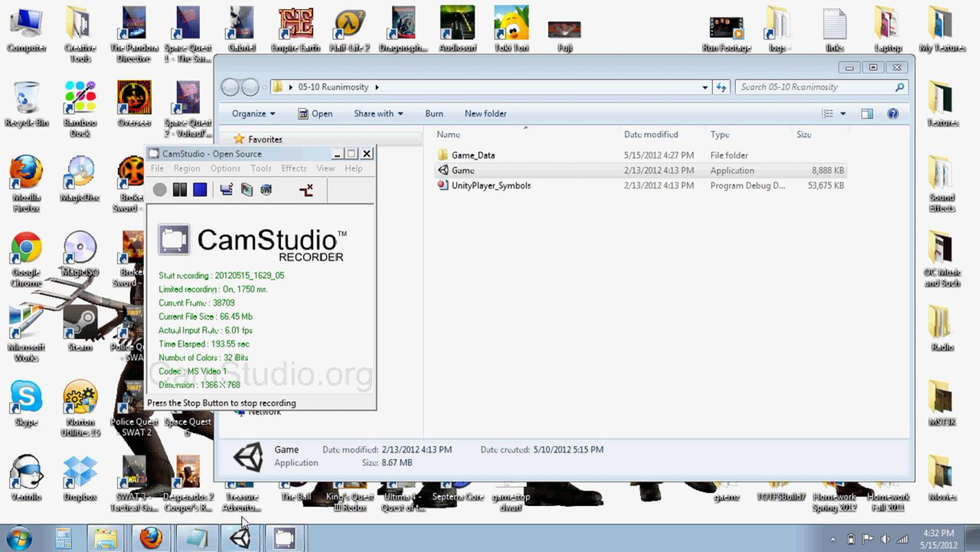Click the Record to AVI toolbar icon
The height and width of the screenshot is (552, 980).
pyautogui.click(x=247, y=190)
